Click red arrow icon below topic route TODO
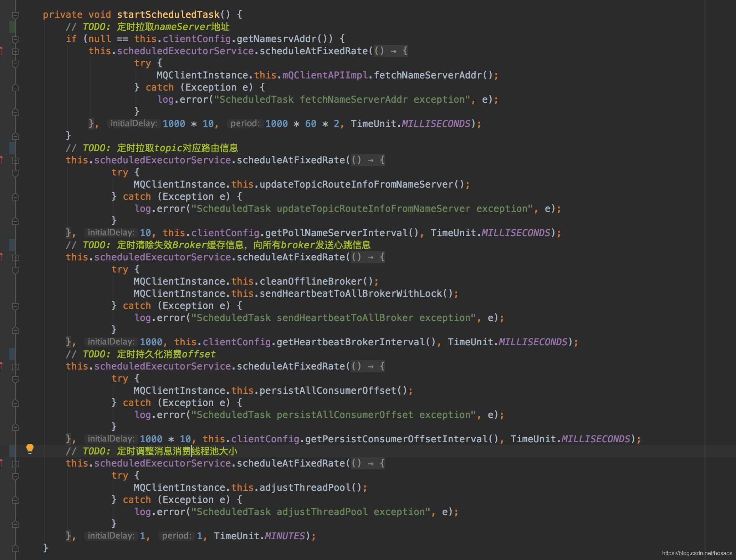736x560 pixels. point(2,160)
